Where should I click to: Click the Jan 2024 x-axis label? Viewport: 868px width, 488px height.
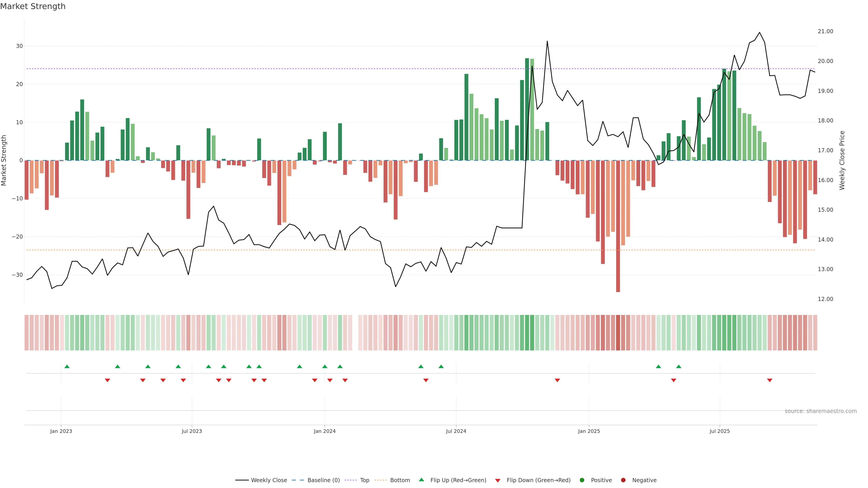click(325, 431)
